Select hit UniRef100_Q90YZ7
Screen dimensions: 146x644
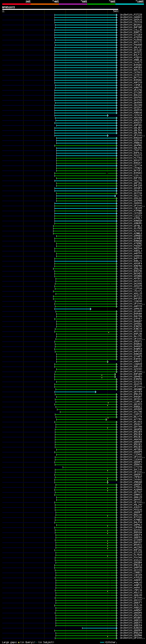pyautogui.click(x=131, y=600)
